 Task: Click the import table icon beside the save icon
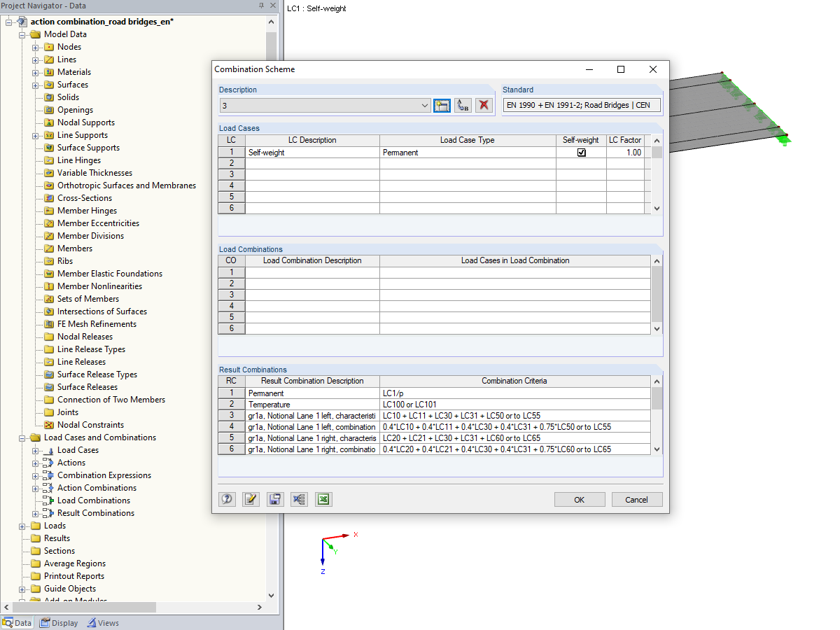coord(298,499)
